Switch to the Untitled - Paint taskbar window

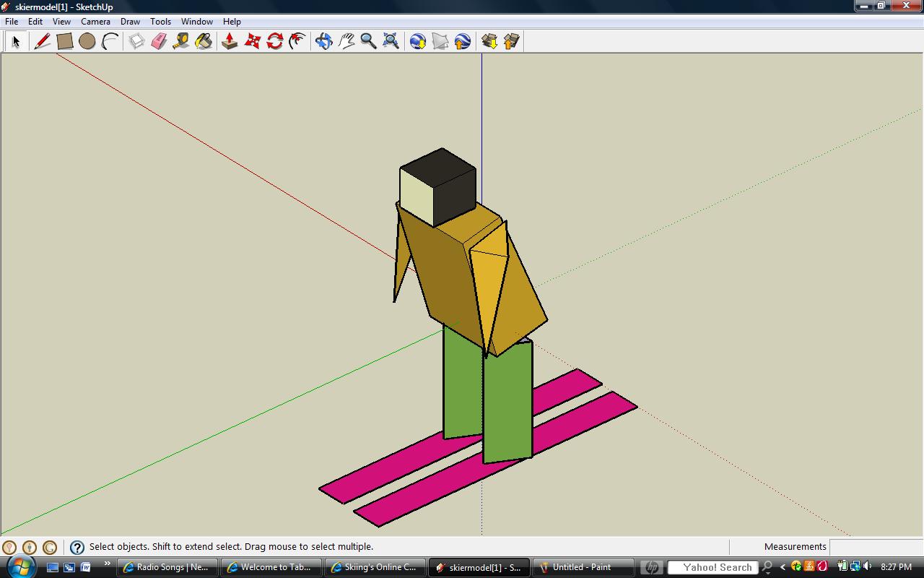583,567
